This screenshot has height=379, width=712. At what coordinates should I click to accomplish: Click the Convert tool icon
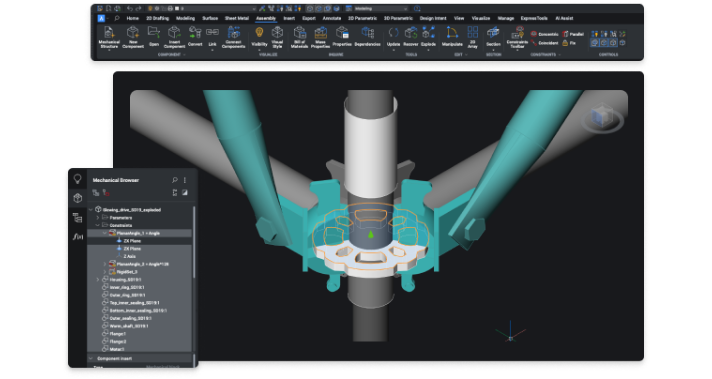(195, 33)
